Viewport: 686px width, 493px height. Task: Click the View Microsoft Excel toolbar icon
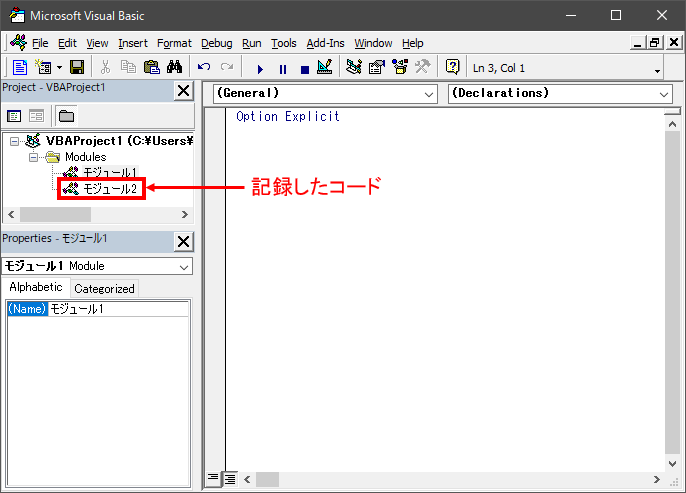pyautogui.click(x=20, y=67)
